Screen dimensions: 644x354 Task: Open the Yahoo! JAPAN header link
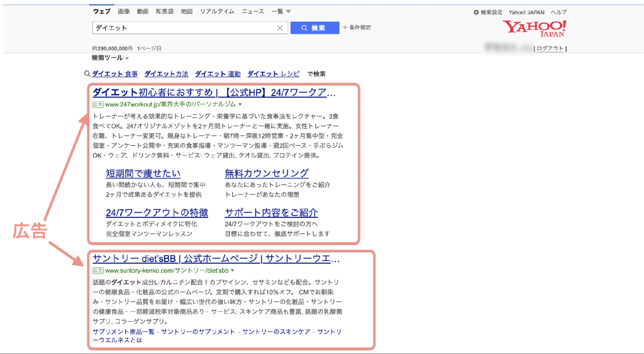click(526, 12)
